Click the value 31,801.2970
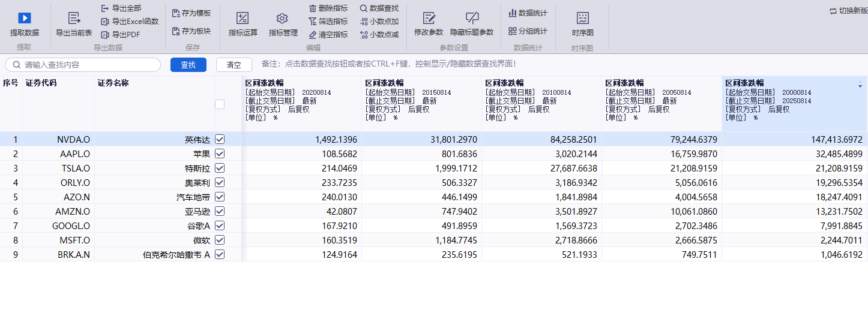868x316 pixels. pos(453,139)
